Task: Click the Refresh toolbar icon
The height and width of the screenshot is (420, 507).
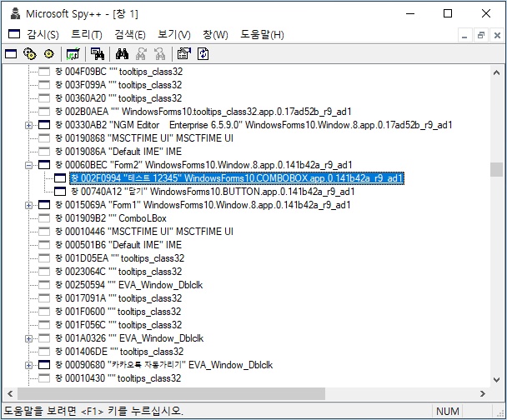Action: tap(203, 54)
